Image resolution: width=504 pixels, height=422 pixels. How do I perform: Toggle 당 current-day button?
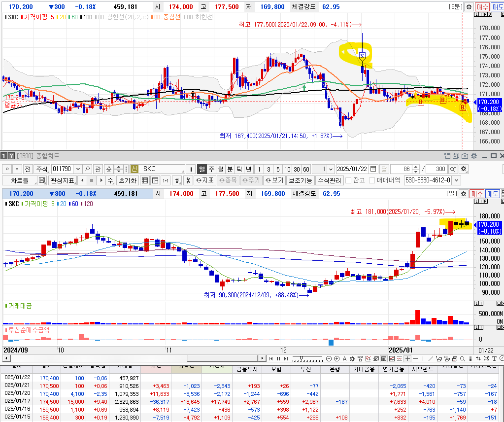click(384, 169)
